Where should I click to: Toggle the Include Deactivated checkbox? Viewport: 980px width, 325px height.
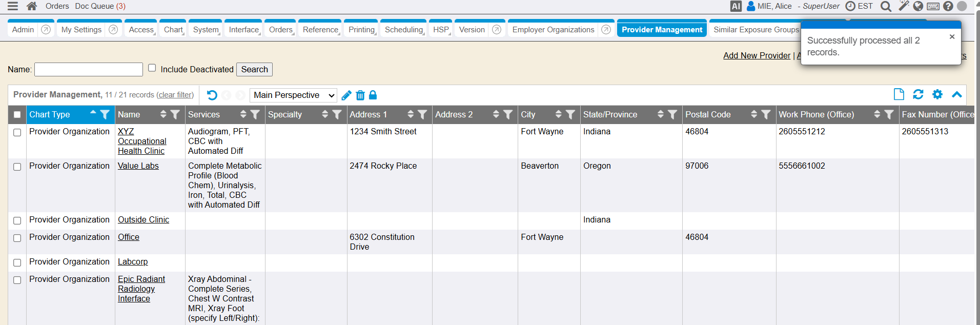coord(152,68)
